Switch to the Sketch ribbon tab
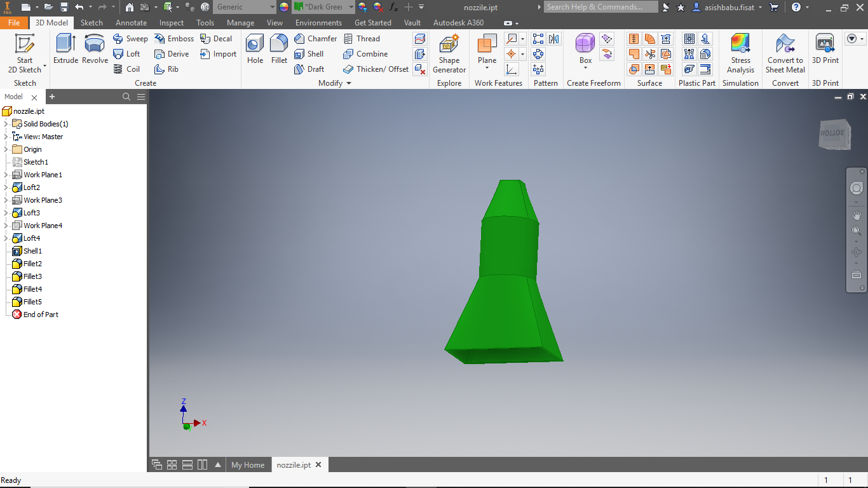868x488 pixels. (x=92, y=22)
